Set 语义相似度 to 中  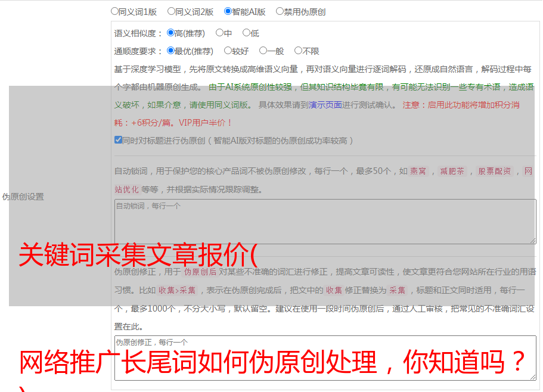point(219,33)
